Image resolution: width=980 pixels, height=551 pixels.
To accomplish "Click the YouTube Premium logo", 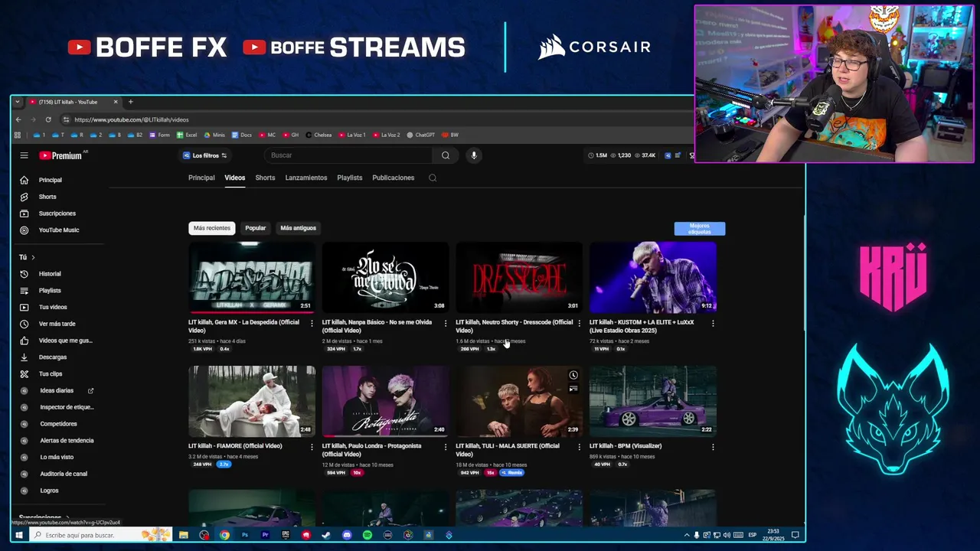I will pyautogui.click(x=60, y=155).
